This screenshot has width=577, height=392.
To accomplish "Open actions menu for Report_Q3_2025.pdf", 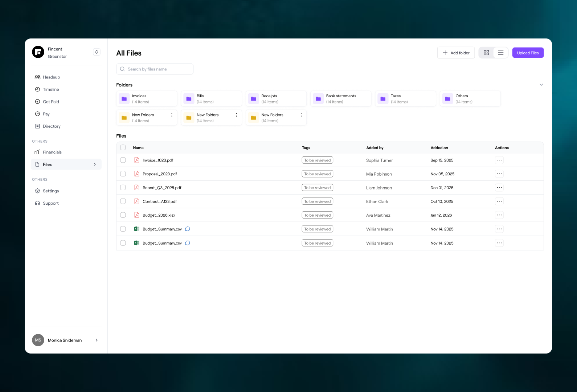I will 499,188.
